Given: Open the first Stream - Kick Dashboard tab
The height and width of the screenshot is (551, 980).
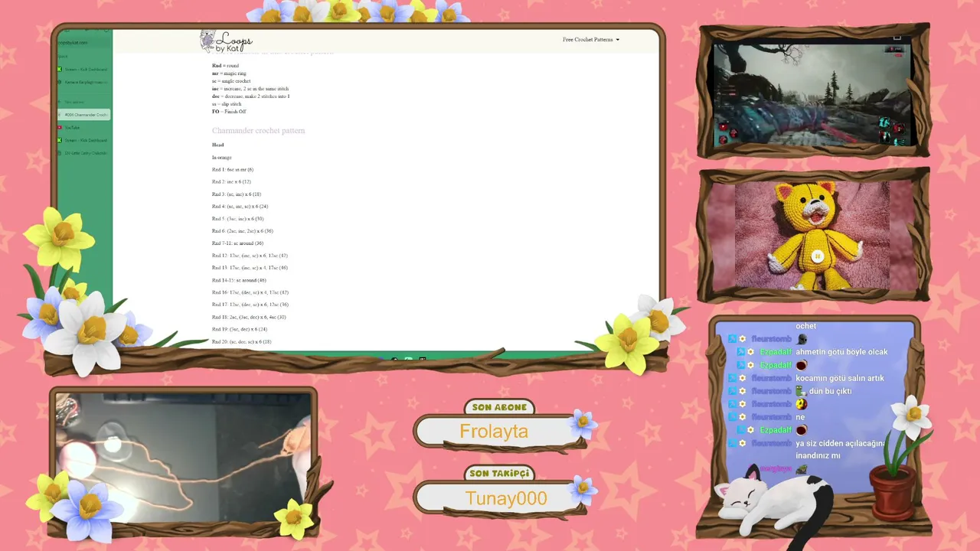Looking at the screenshot, I should coord(83,70).
